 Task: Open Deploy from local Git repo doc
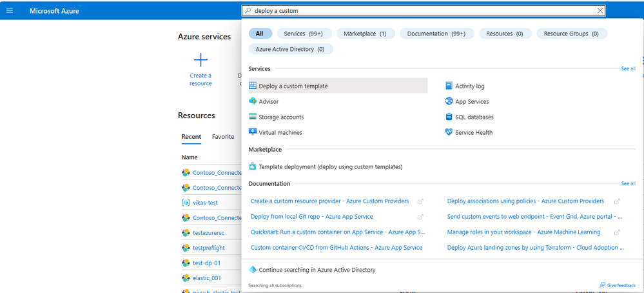pyautogui.click(x=312, y=217)
